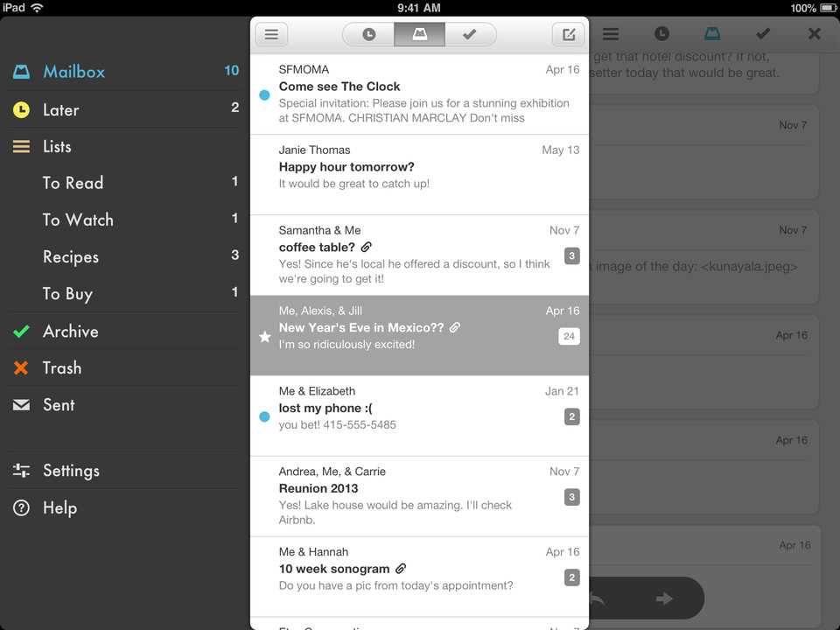Toggle the star on New Year's Eve in Mexico thread
The width and height of the screenshot is (840, 630).
264,336
